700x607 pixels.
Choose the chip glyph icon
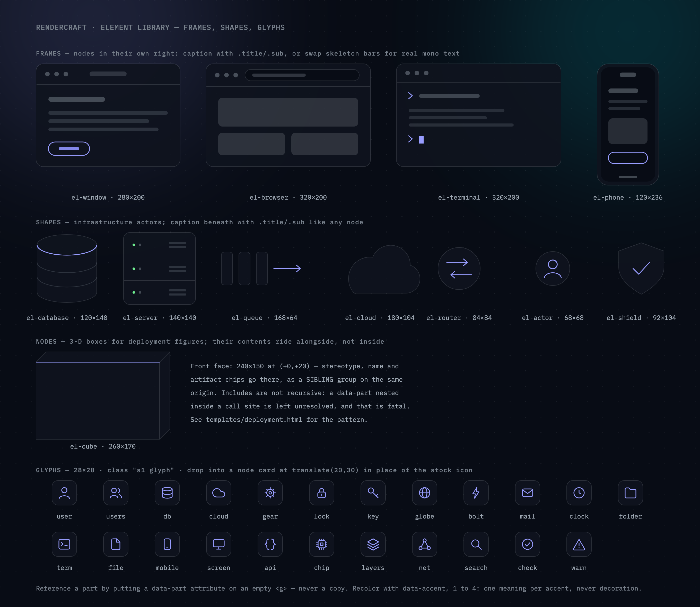[x=322, y=544]
